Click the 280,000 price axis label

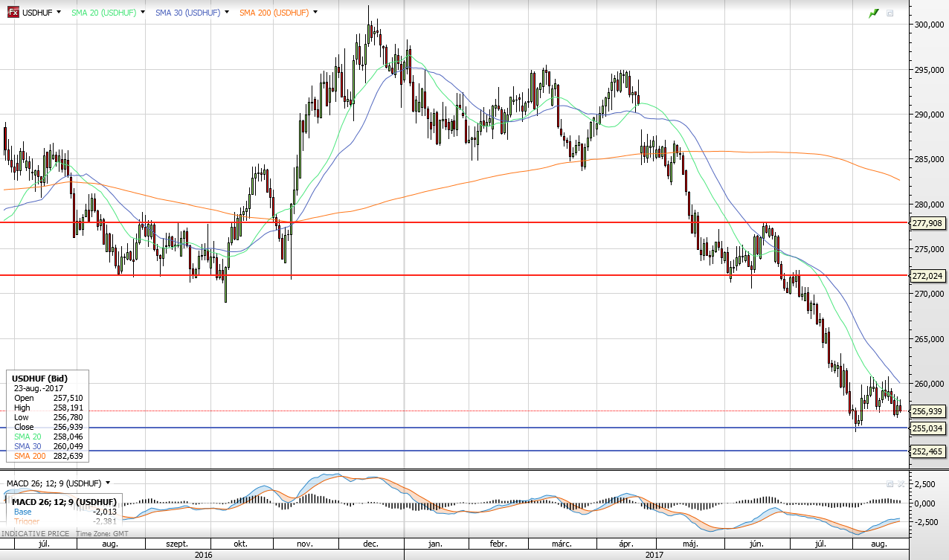930,205
